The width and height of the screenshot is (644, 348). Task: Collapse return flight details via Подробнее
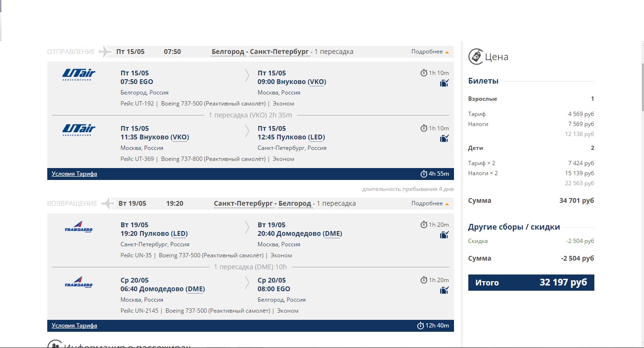pyautogui.click(x=430, y=203)
